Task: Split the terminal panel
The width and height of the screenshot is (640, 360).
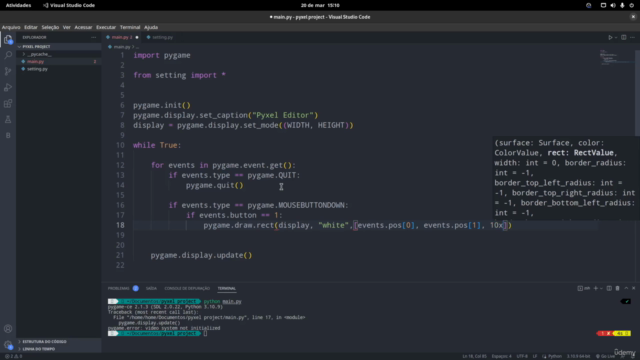Action: [609, 288]
